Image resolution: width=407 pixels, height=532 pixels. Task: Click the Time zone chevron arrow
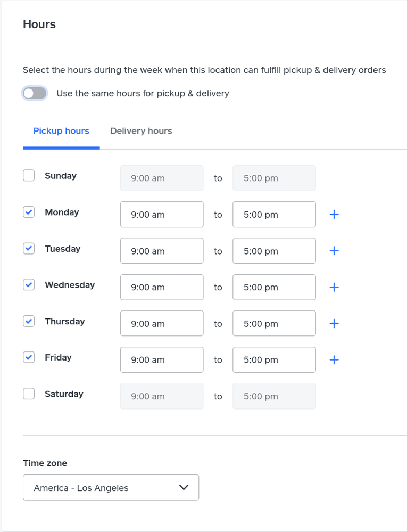pyautogui.click(x=184, y=488)
